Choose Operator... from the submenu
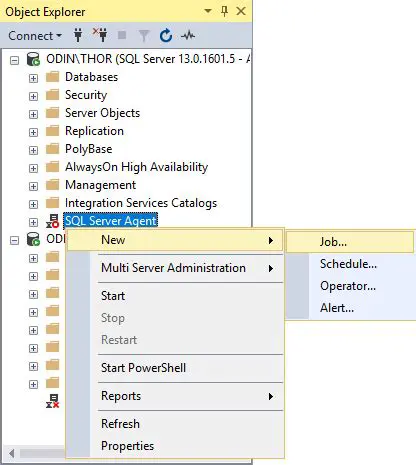Viewport: 416px width, 465px height. [x=350, y=286]
